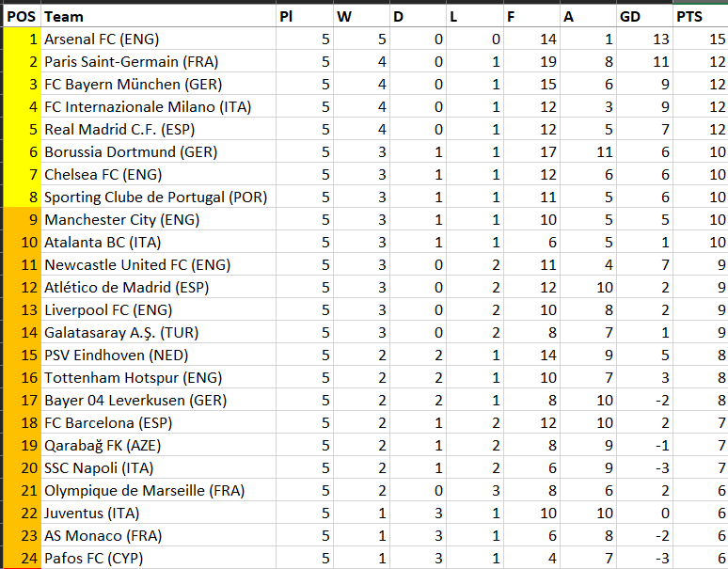Select the Manchester City (ENG) cell

pyautogui.click(x=158, y=219)
